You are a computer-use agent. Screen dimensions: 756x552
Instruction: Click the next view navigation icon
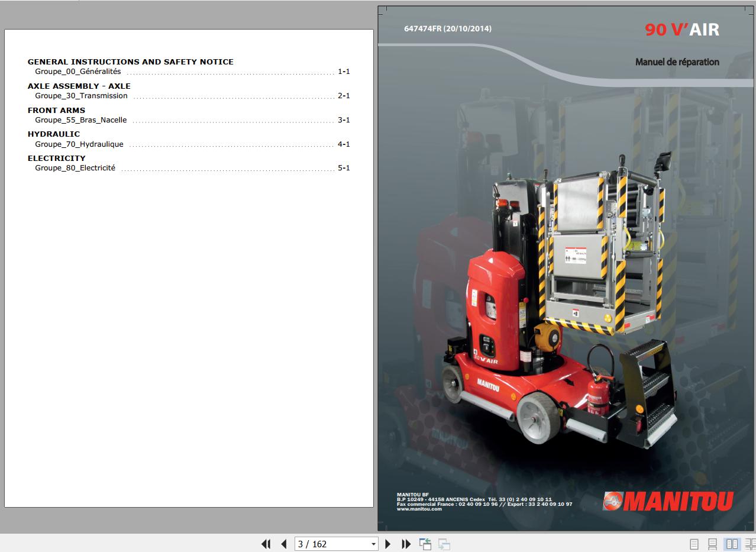(x=444, y=544)
